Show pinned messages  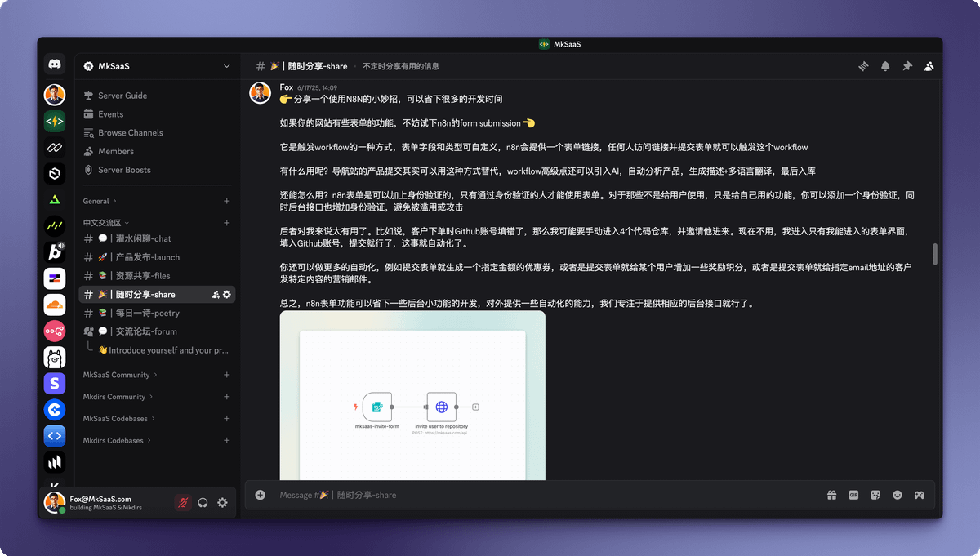click(x=907, y=66)
